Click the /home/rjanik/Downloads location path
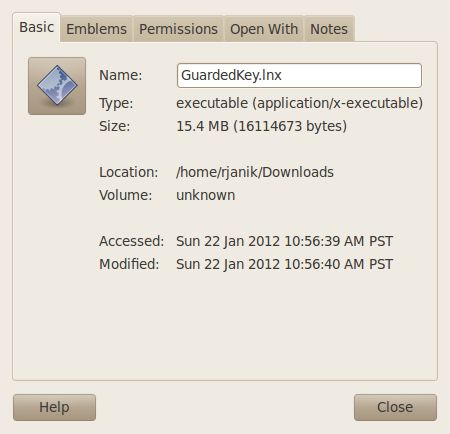This screenshot has width=450, height=434. pos(255,172)
